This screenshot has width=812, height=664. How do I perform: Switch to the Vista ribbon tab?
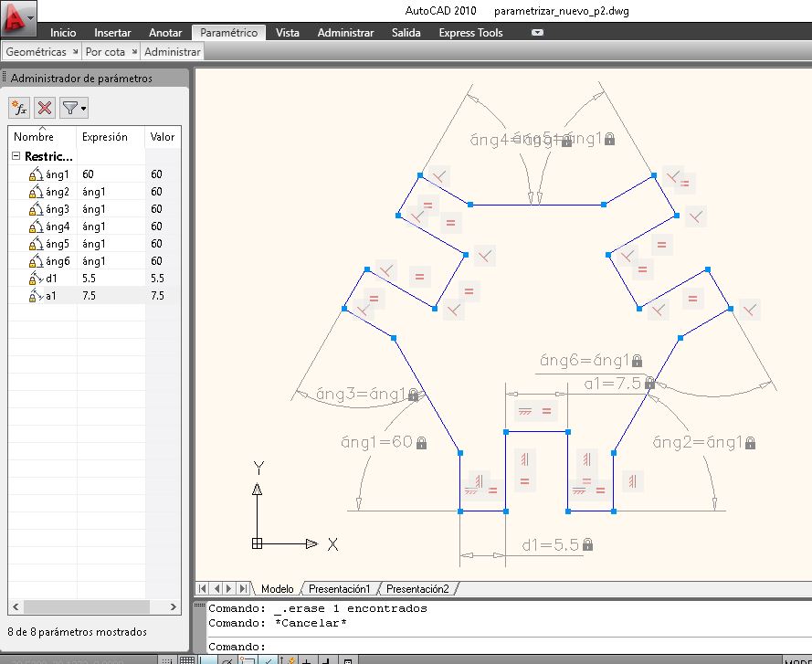tap(288, 33)
